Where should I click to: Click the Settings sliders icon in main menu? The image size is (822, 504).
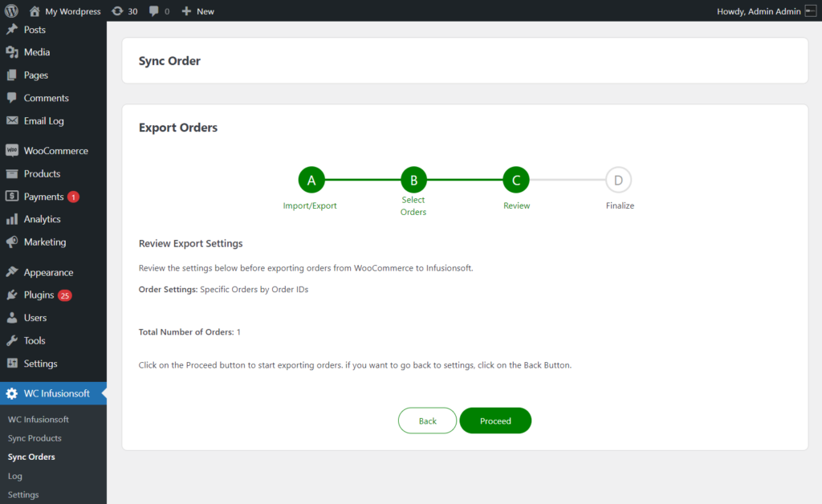pos(12,363)
